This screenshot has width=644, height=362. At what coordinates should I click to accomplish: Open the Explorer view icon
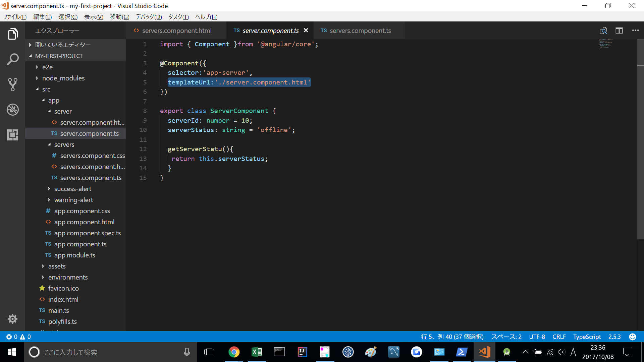[x=13, y=34]
